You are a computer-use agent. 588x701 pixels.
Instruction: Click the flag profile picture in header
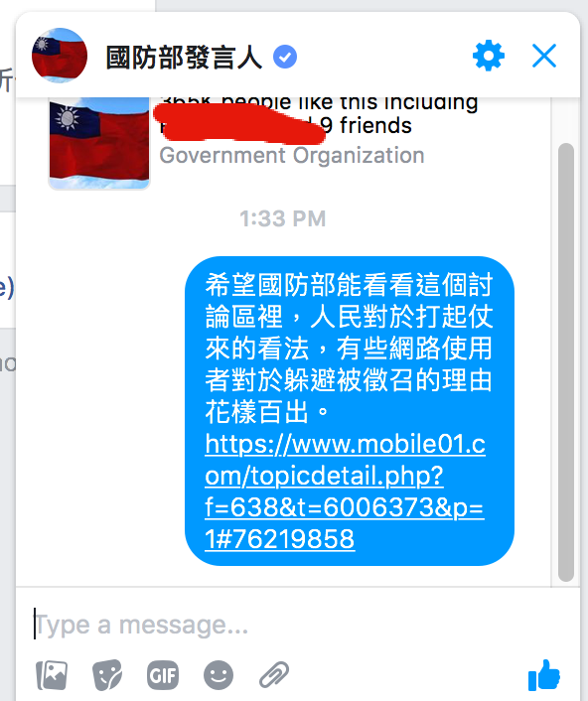click(60, 56)
